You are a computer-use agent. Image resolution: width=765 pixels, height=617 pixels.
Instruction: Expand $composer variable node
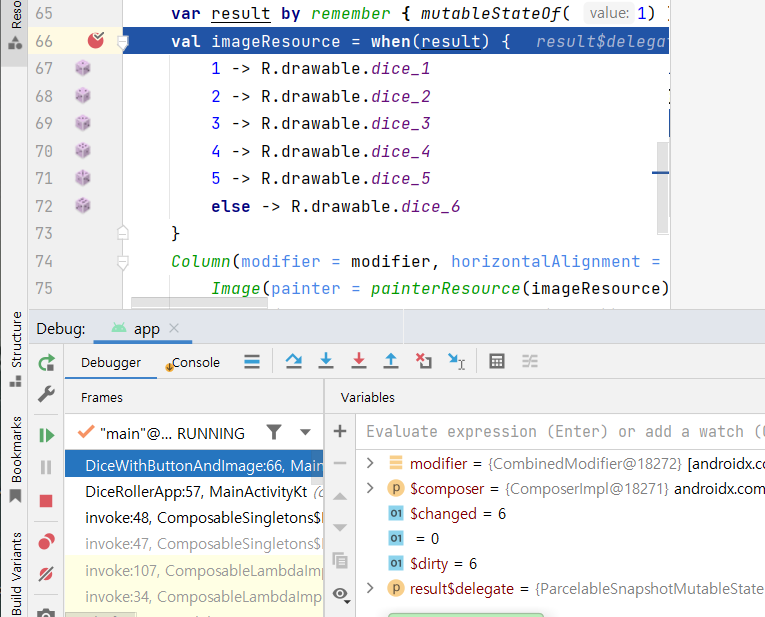370,488
